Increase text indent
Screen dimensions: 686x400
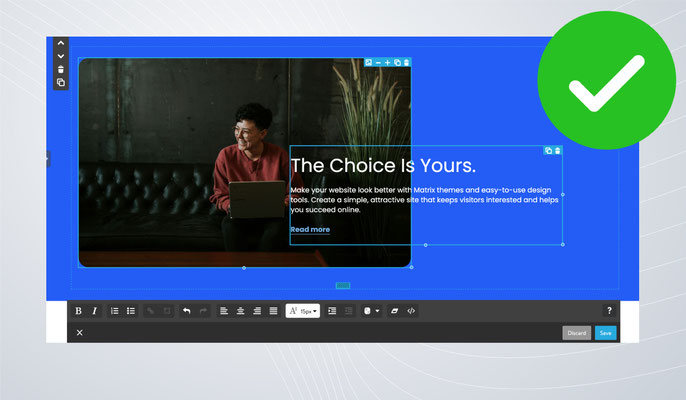(332, 311)
